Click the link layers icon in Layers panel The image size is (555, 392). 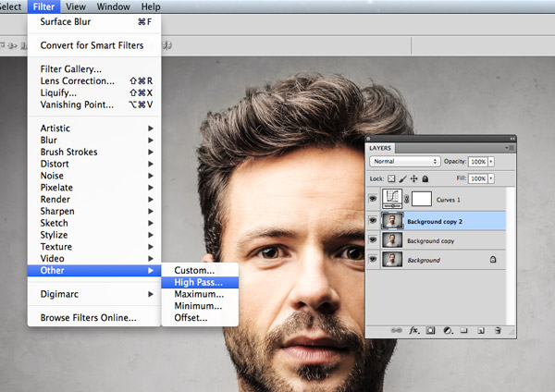397,329
